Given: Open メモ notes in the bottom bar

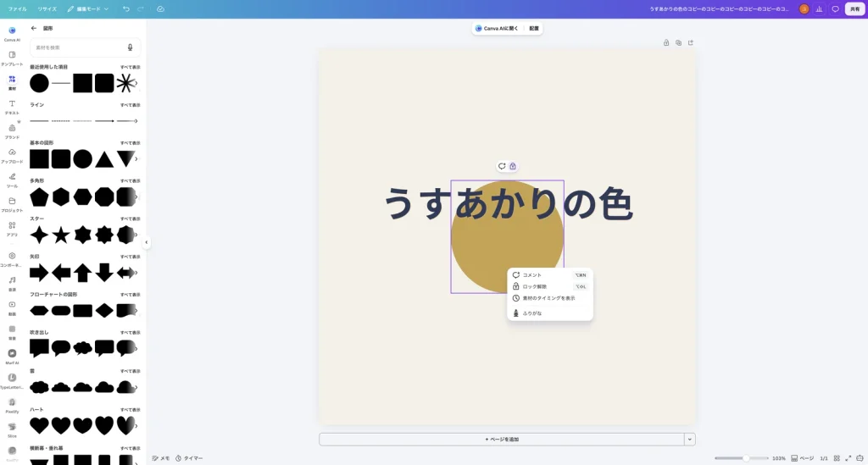Looking at the screenshot, I should (161, 458).
